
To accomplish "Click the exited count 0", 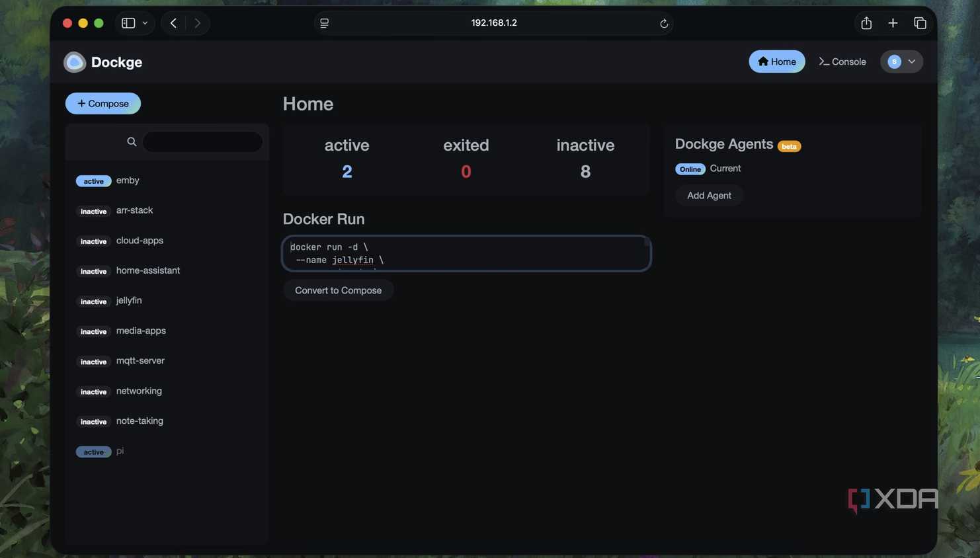I will coord(466,172).
